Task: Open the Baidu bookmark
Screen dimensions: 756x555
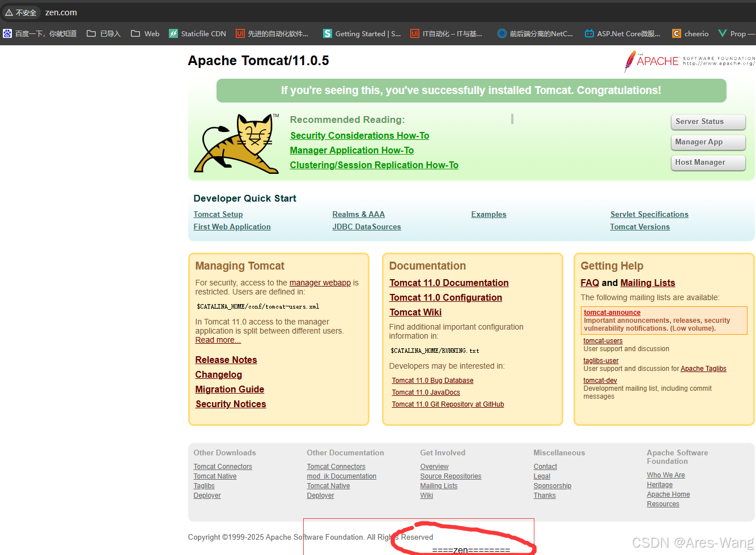Action: (x=40, y=33)
